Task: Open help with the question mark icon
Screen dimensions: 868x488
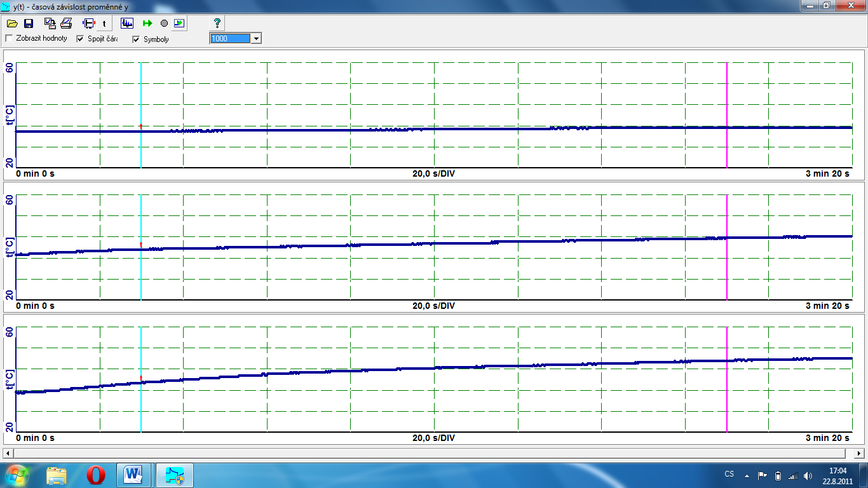Action: (x=217, y=24)
